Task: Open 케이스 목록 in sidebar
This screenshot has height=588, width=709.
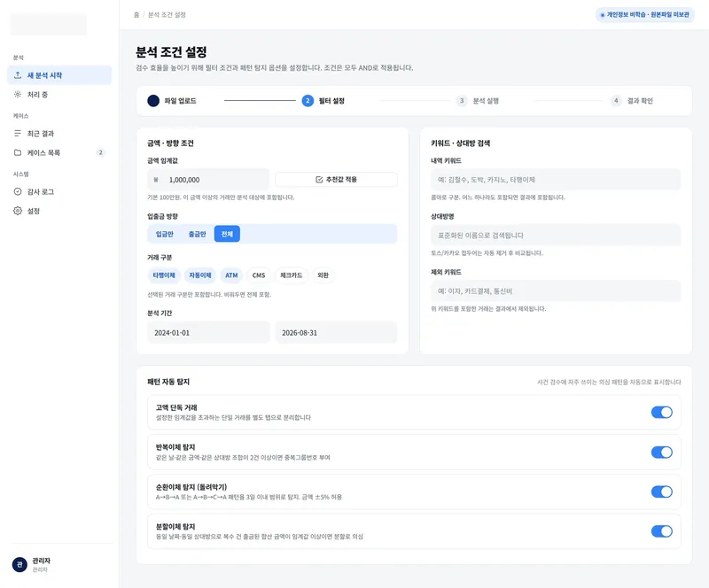Action: click(59, 153)
